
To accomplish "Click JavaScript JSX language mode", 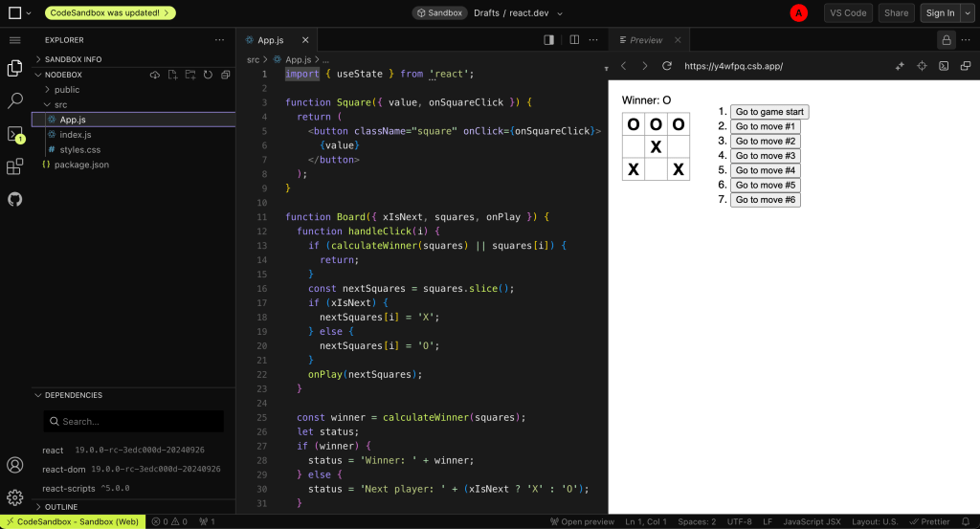I will click(812, 521).
